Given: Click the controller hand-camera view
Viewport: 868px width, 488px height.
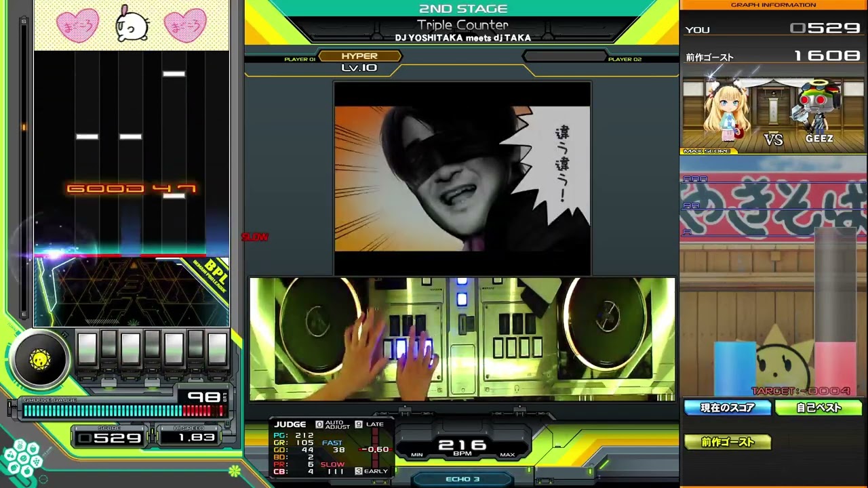Looking at the screenshot, I should [x=462, y=339].
